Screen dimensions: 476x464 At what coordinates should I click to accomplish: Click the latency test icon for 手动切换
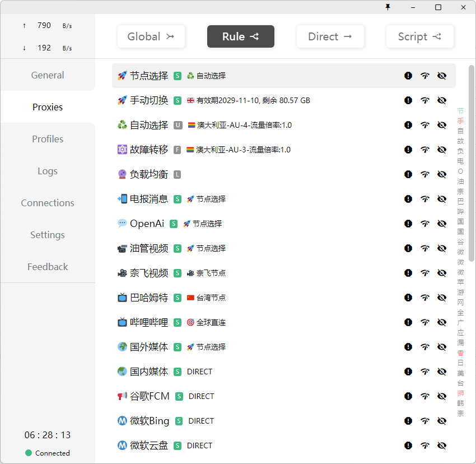tap(424, 100)
